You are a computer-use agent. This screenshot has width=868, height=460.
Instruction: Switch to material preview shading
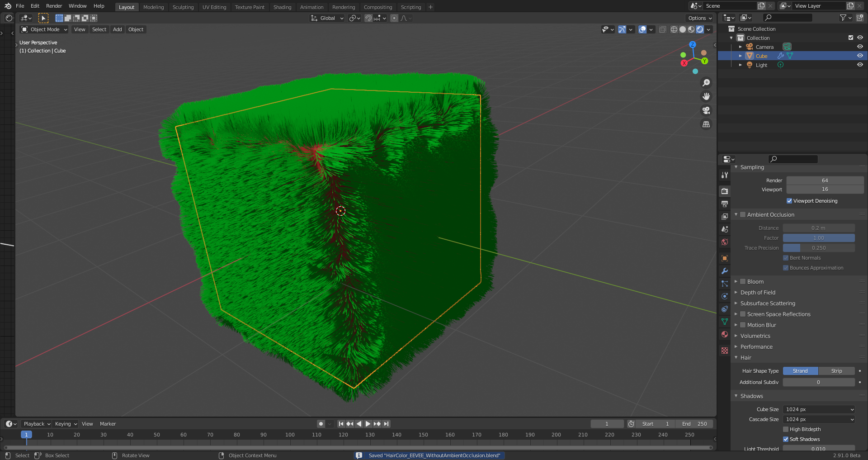click(691, 29)
